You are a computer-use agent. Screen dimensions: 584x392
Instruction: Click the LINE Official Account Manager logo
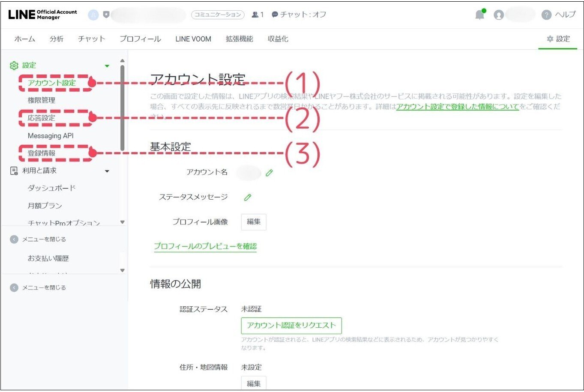pyautogui.click(x=42, y=14)
